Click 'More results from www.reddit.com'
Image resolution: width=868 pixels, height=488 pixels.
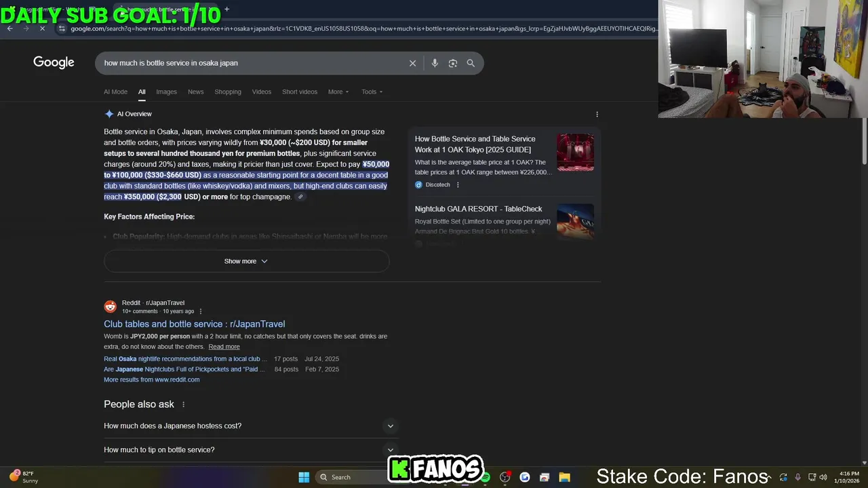[x=152, y=380]
